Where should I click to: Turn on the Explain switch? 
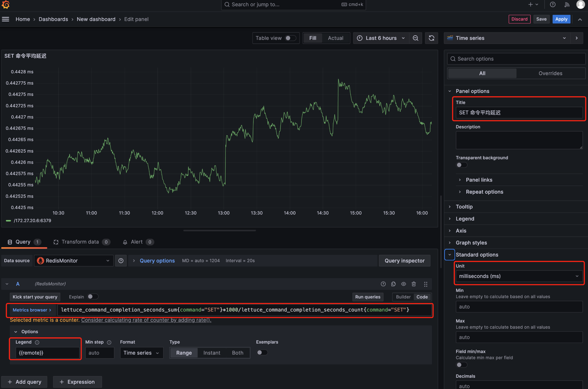click(93, 297)
